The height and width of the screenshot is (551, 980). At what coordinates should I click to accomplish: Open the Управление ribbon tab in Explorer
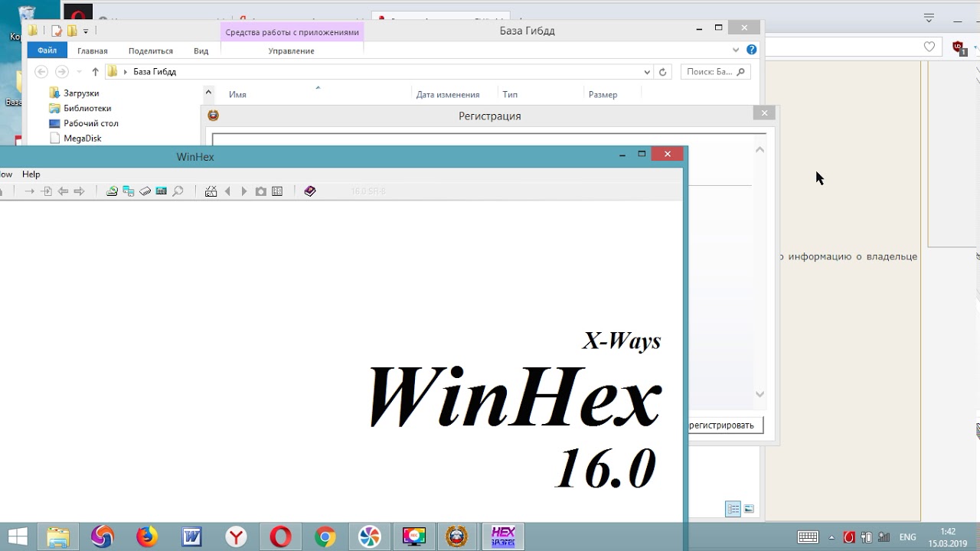click(x=291, y=51)
